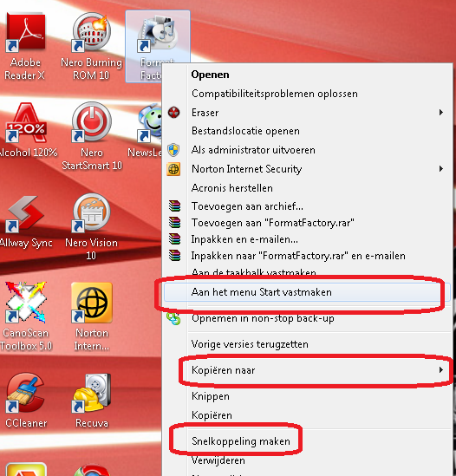Viewport: 456px width, 476px height.
Task: Choose Knippen in the context menu
Action: (x=211, y=396)
